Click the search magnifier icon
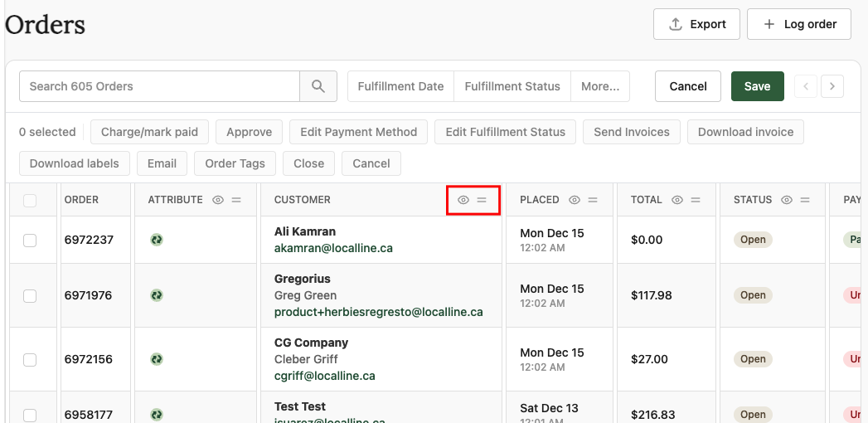This screenshot has width=868, height=423. (x=318, y=86)
